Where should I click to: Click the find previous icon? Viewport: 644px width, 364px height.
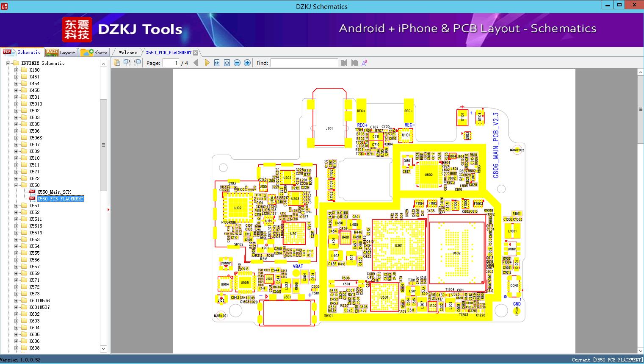point(344,63)
